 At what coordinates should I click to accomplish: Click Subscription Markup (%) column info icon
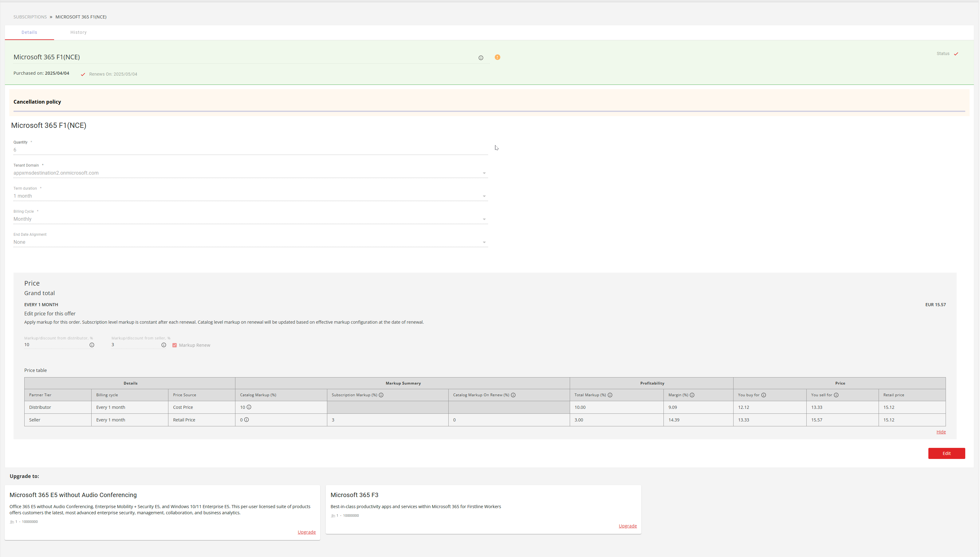point(381,395)
